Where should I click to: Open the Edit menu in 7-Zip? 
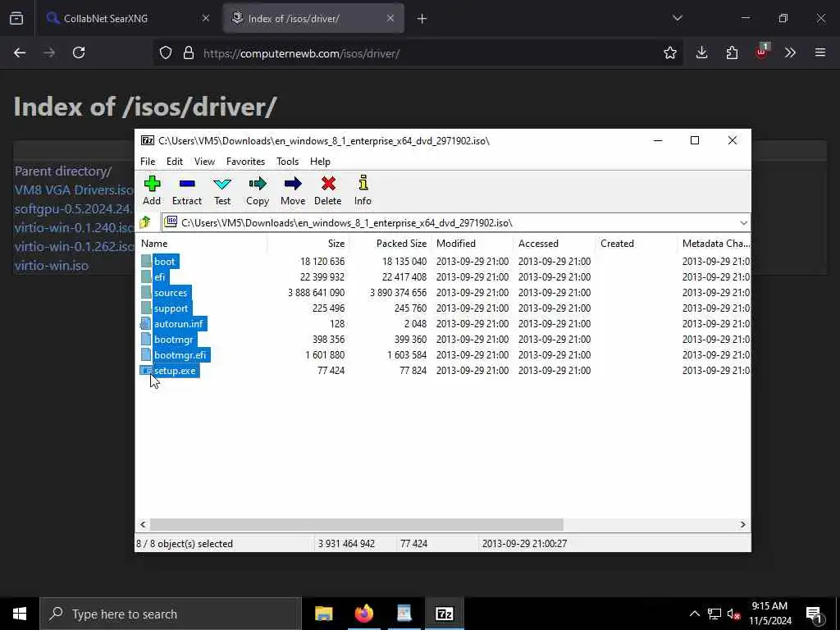click(x=175, y=162)
